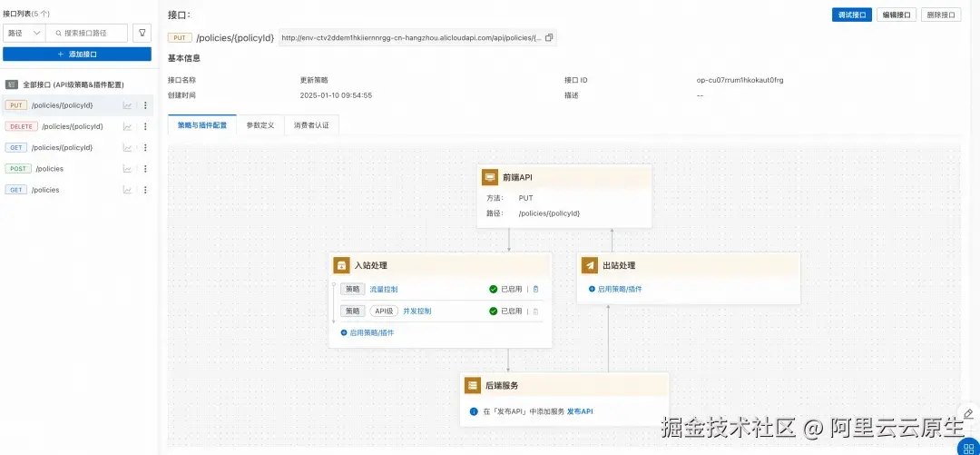Open more menu for DELETE /policies/{policyId}
The width and height of the screenshot is (980, 455).
(145, 126)
